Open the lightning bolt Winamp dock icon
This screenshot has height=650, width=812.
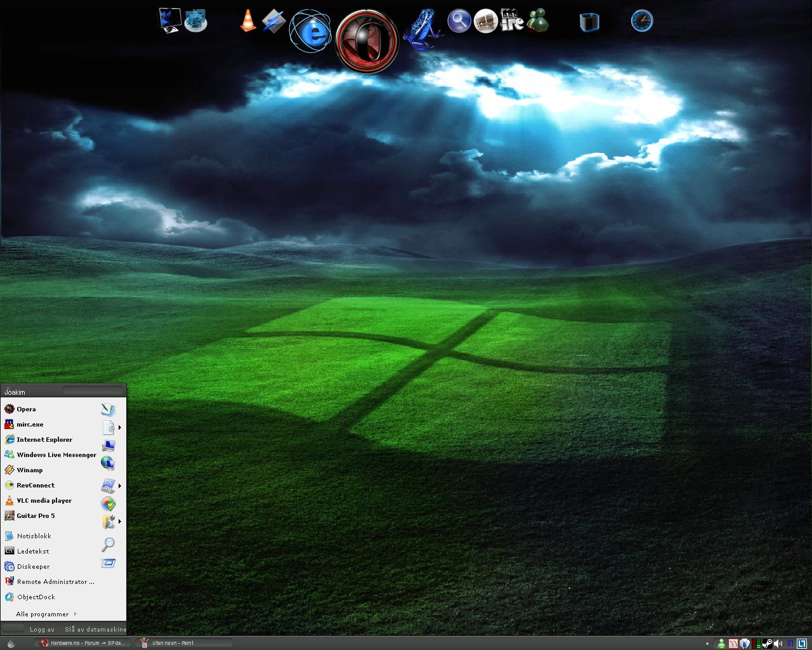point(274,21)
